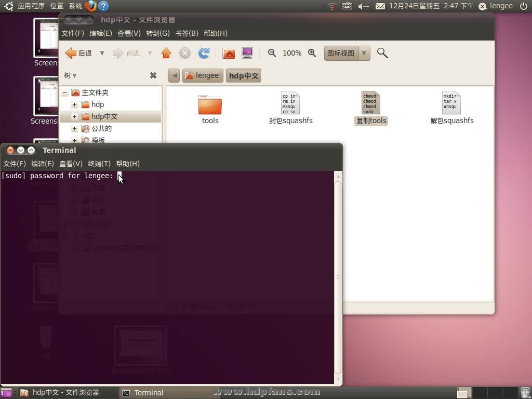
Task: Switch workspaces using the workspace switcher
Action: (x=487, y=393)
